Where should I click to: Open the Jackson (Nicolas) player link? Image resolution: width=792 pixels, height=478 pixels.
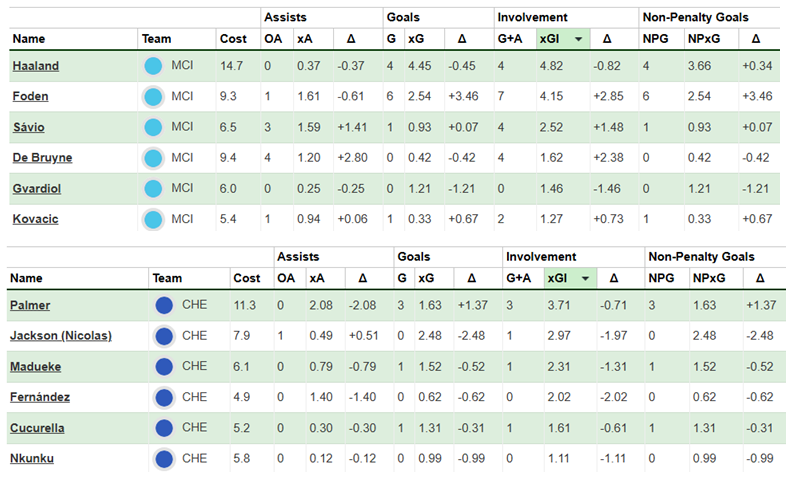coord(60,336)
